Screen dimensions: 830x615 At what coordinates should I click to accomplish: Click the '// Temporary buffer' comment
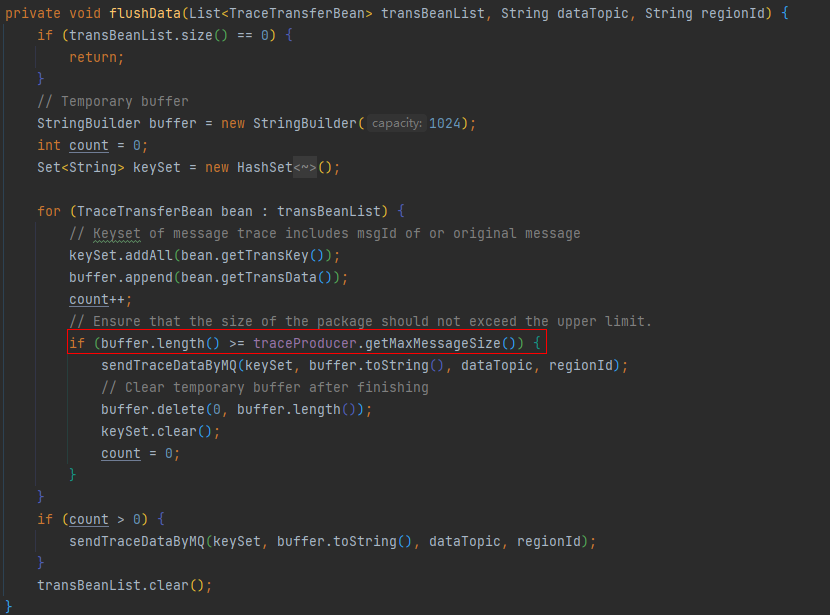(x=113, y=101)
